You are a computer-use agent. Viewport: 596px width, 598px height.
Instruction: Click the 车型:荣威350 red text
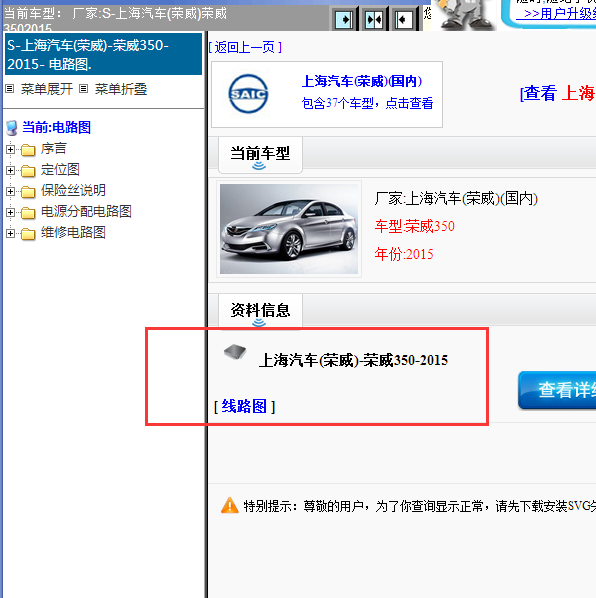pyautogui.click(x=414, y=226)
